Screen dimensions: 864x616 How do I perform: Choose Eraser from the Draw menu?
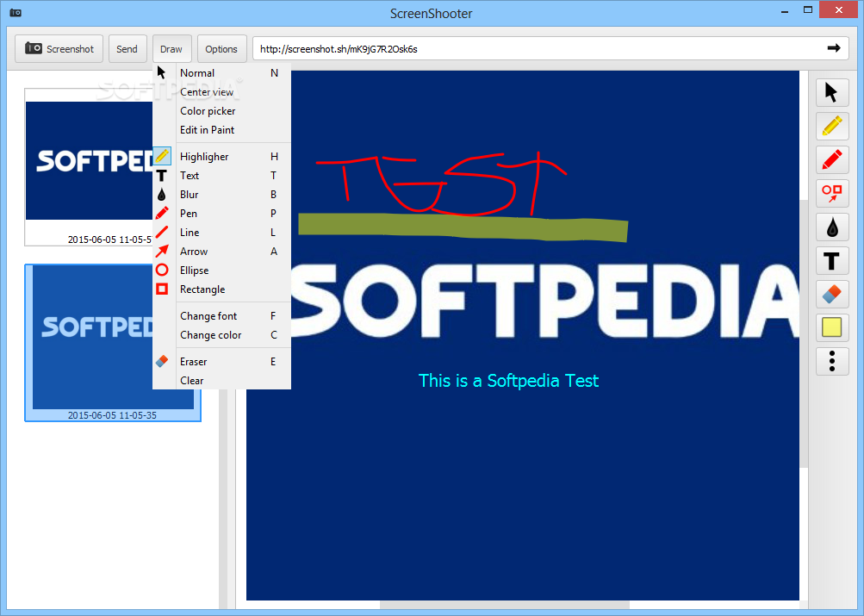(x=221, y=362)
